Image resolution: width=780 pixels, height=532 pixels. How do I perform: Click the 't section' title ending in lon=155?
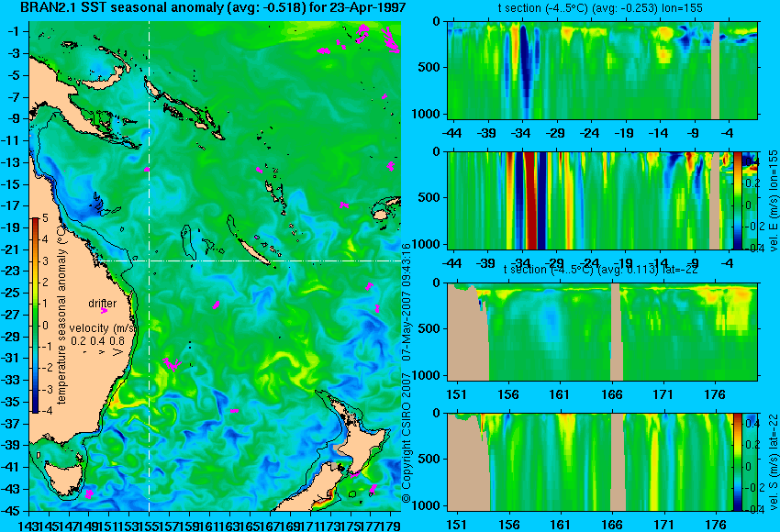600,8
